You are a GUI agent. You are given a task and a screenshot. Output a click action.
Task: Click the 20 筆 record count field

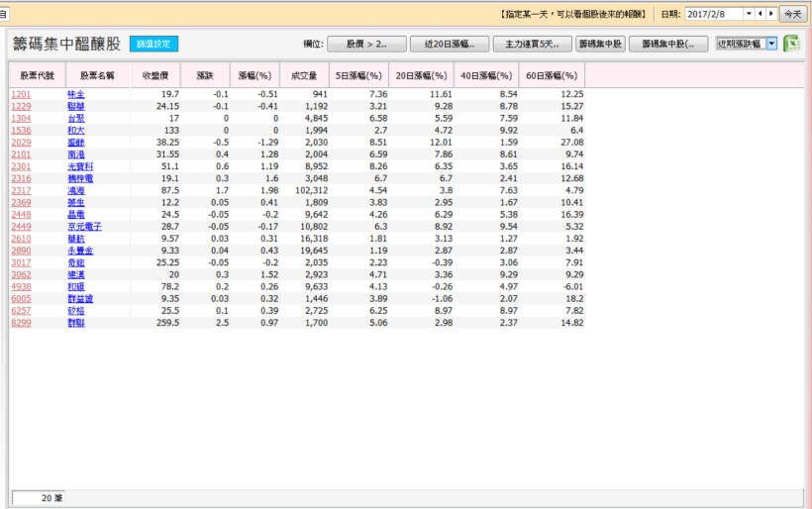(38, 497)
